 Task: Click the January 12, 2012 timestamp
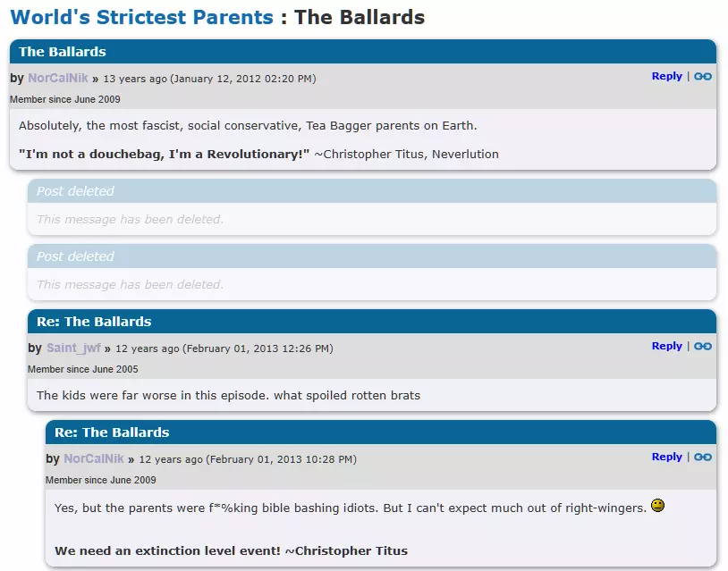pos(242,79)
